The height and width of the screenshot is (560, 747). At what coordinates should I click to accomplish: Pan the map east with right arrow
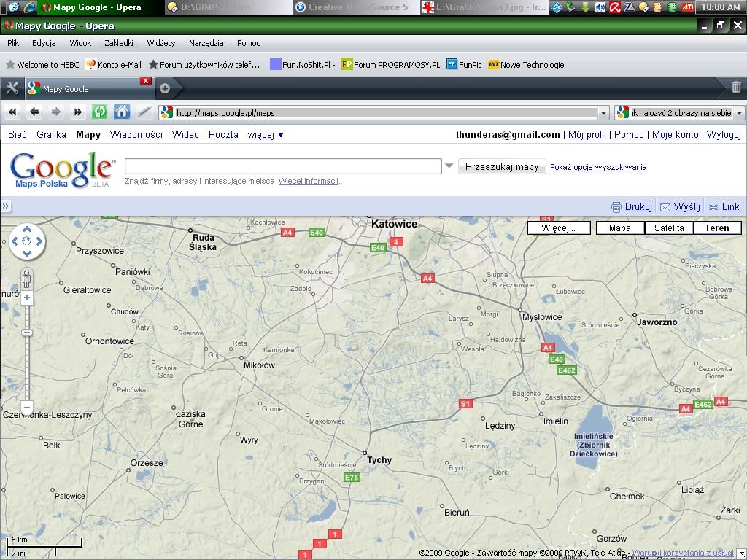coord(39,241)
